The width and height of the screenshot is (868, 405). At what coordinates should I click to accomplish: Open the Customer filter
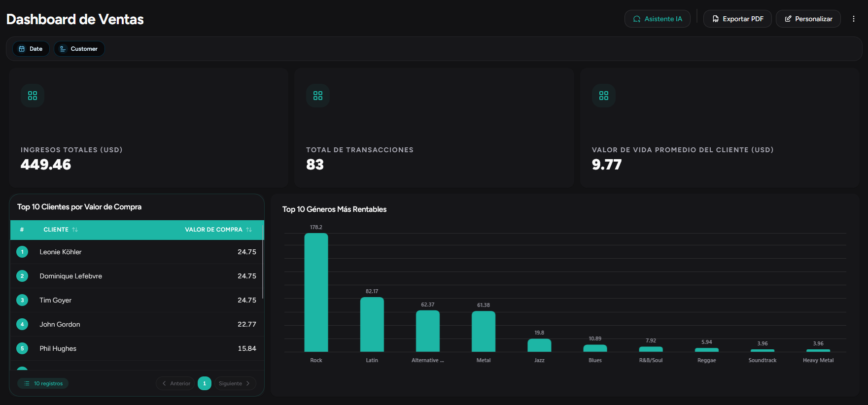click(x=79, y=49)
